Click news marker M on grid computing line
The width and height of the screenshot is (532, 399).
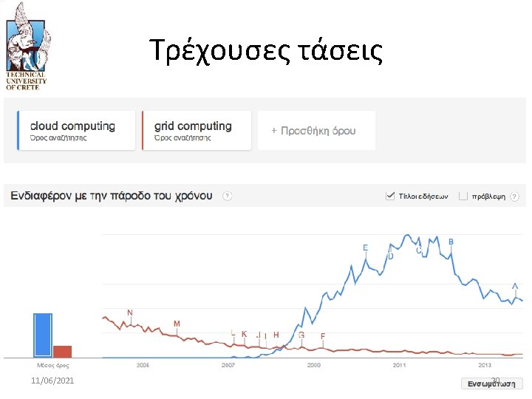click(177, 324)
